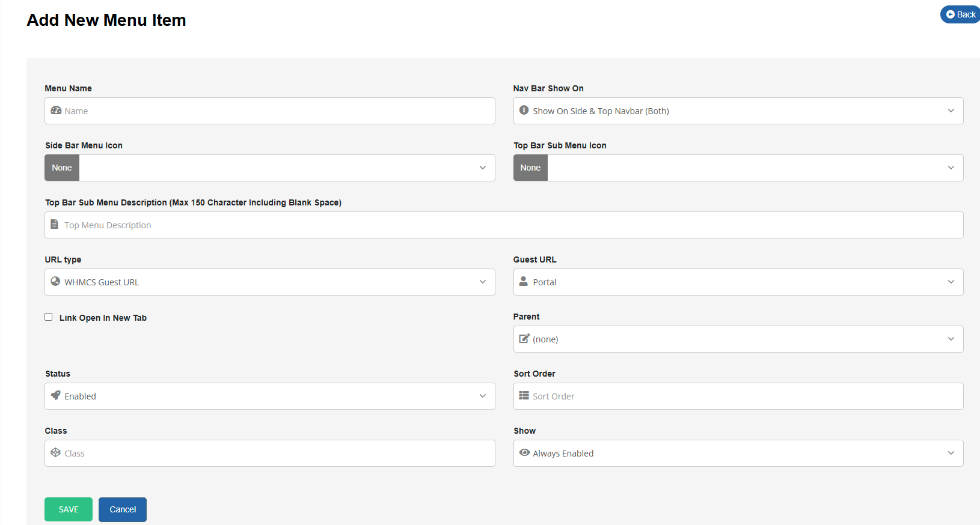Click the document icon in Top Menu Description
The width and height of the screenshot is (980, 525).
[x=55, y=225]
